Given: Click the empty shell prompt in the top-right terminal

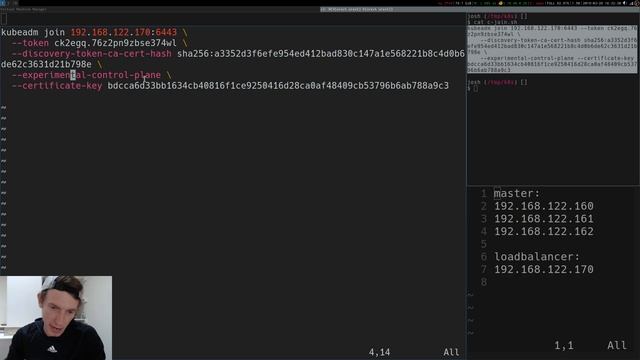Looking at the screenshot, I should tap(473, 88).
